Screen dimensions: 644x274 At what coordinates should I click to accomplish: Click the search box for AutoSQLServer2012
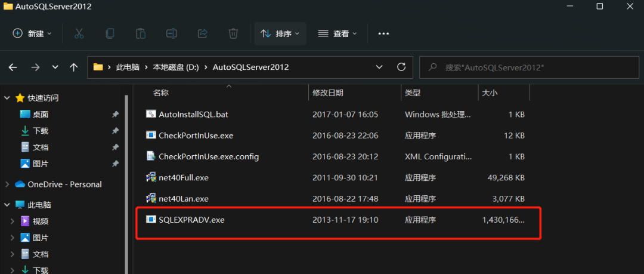[x=529, y=67]
